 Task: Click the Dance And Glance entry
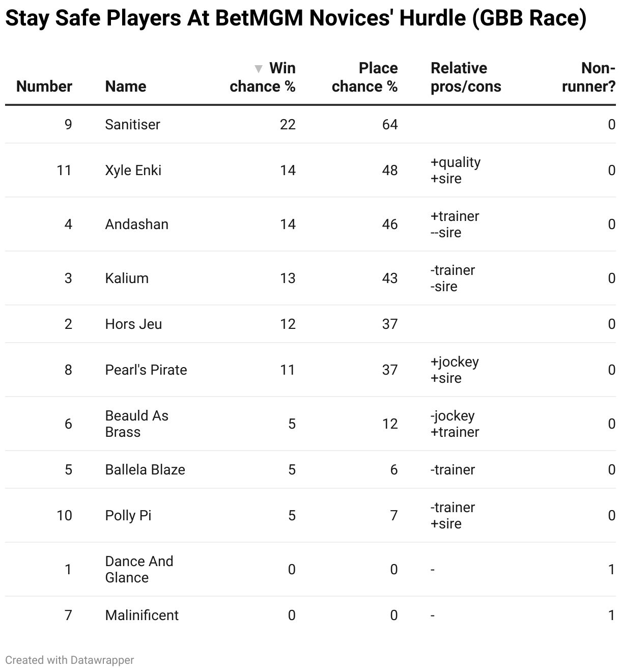tap(139, 570)
